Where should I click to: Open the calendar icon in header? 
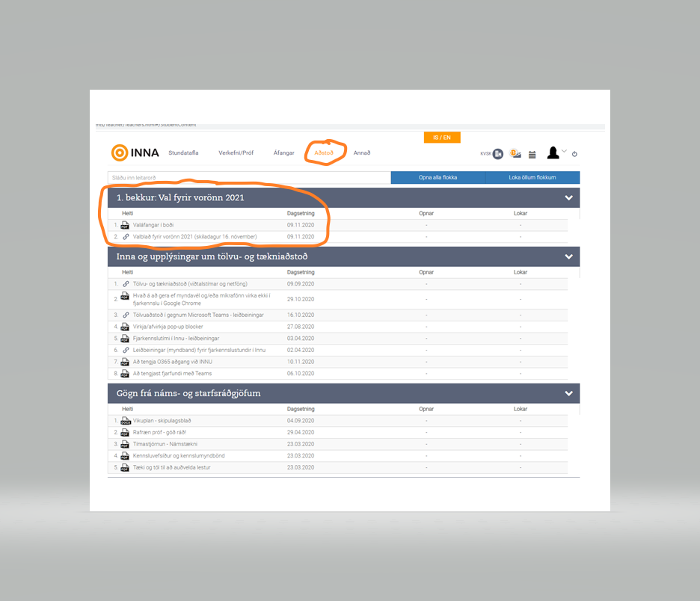(532, 154)
